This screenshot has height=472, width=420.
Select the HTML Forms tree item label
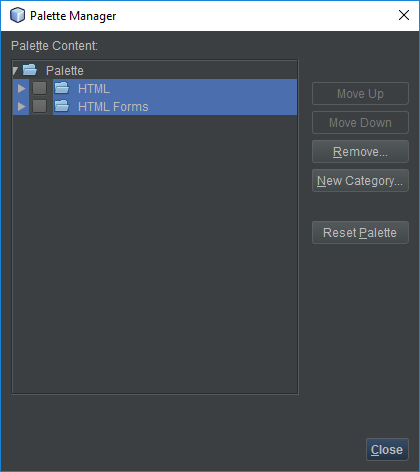coord(113,107)
